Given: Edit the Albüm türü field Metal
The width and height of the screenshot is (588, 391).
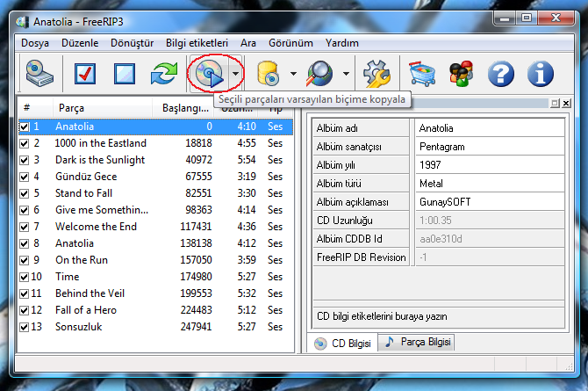Looking at the screenshot, I should pos(490,184).
